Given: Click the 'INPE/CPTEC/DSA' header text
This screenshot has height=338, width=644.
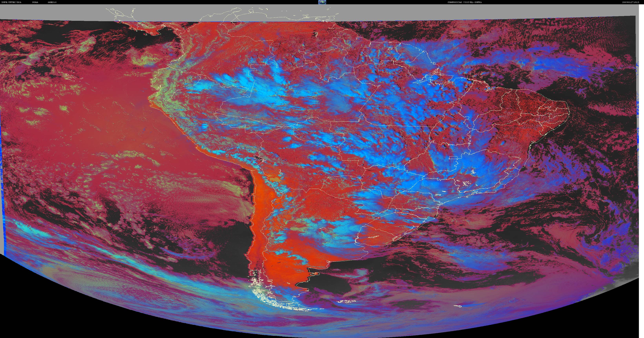Looking at the screenshot, I should (x=11, y=2).
